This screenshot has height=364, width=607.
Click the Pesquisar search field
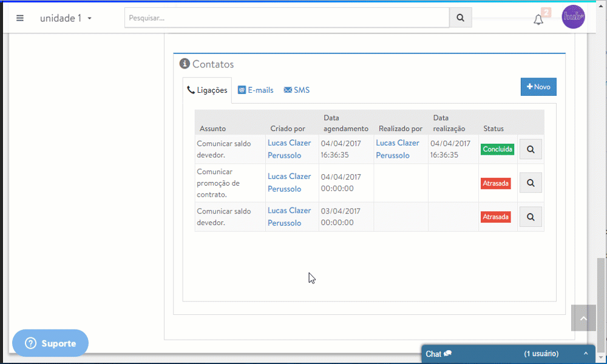[x=287, y=18]
